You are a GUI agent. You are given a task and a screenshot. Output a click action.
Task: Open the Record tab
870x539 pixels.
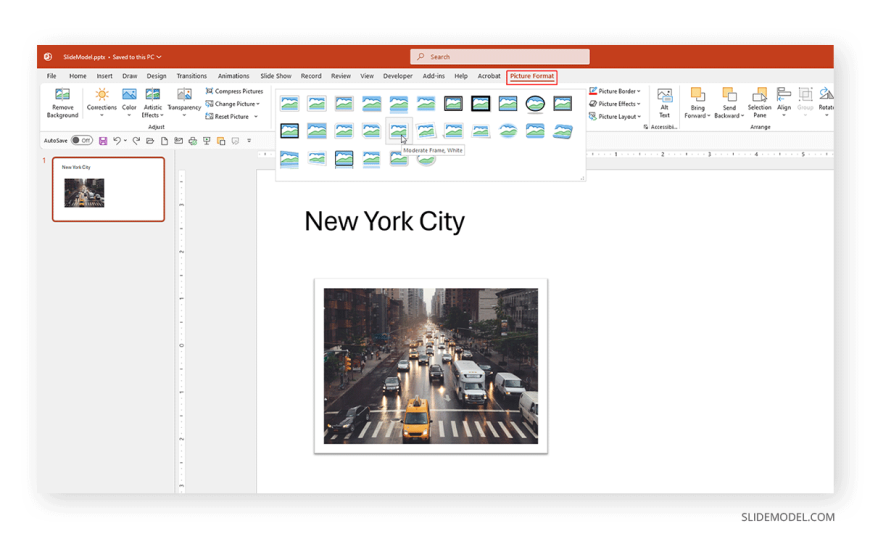311,76
